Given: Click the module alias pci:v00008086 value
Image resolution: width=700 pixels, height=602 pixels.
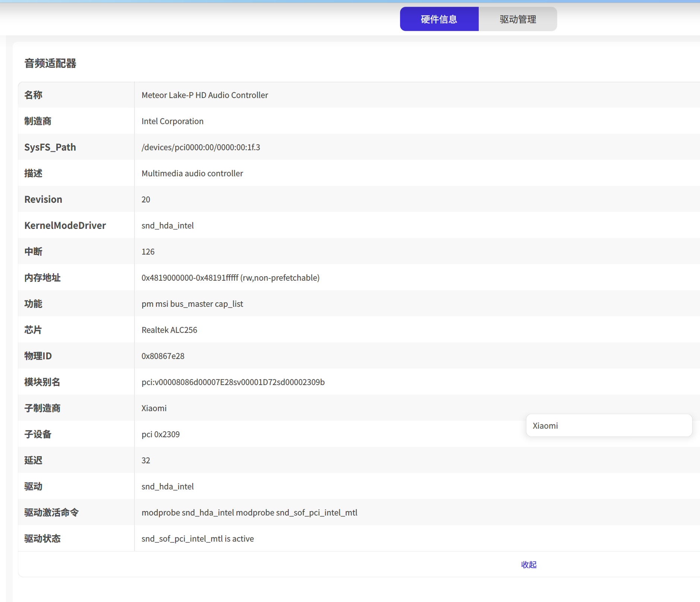Looking at the screenshot, I should 233,382.
